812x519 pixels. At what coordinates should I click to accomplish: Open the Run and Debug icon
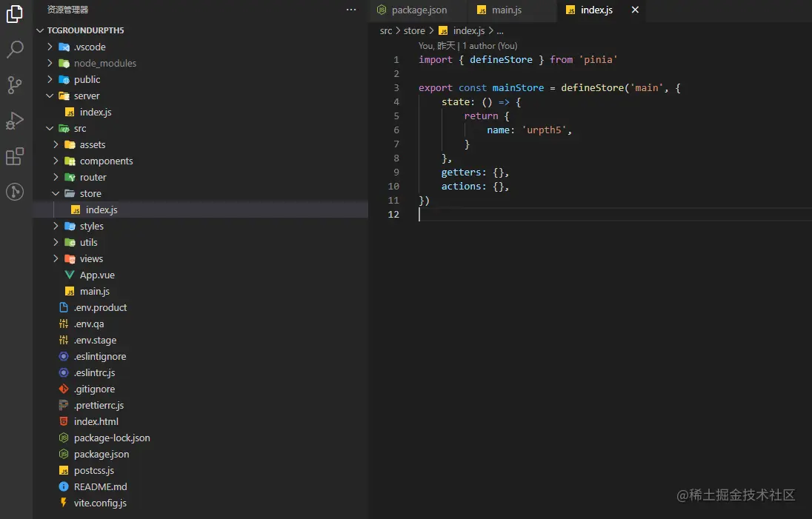point(15,121)
